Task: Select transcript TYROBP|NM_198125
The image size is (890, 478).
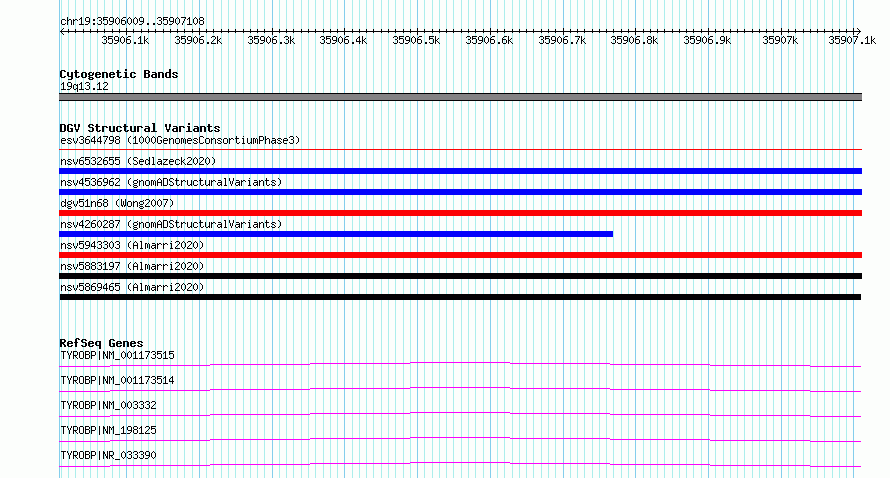Action: click(108, 430)
